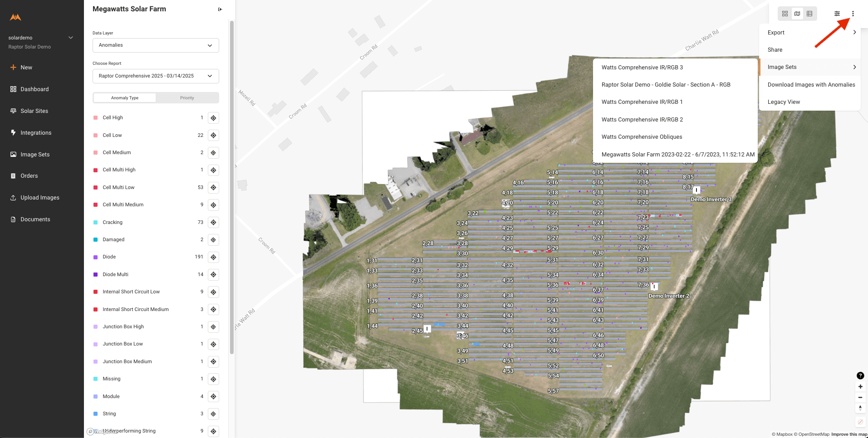The image size is (868, 438).
Task: Click the Cell Multi Low red swatch
Action: (95, 187)
